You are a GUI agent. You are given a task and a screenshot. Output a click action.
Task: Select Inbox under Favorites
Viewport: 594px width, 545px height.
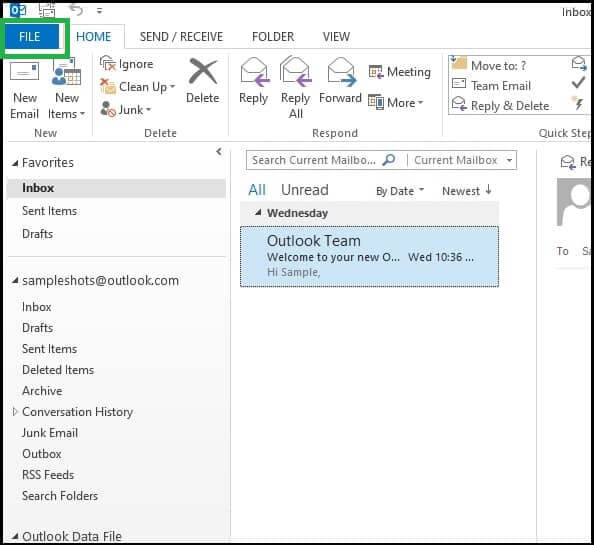(x=116, y=188)
